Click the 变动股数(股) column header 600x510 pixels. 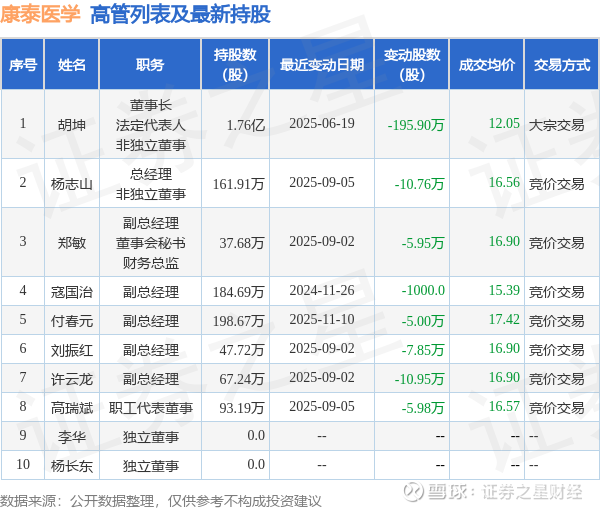412,64
